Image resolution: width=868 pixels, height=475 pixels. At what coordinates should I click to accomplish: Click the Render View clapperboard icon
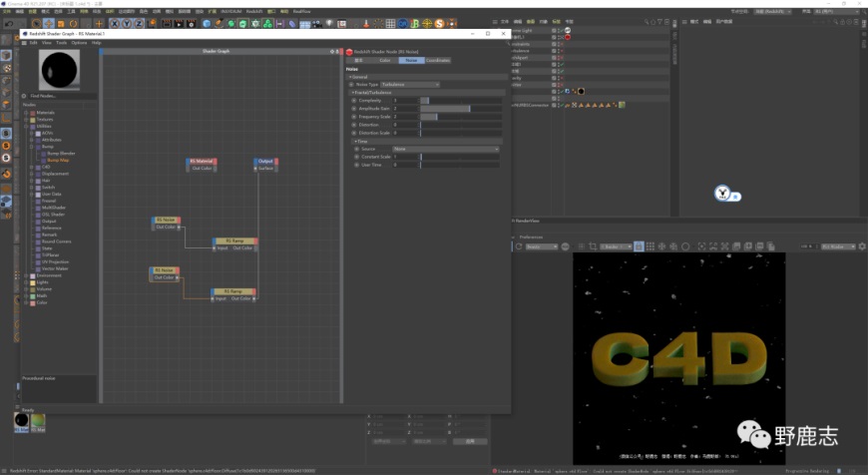tap(167, 24)
